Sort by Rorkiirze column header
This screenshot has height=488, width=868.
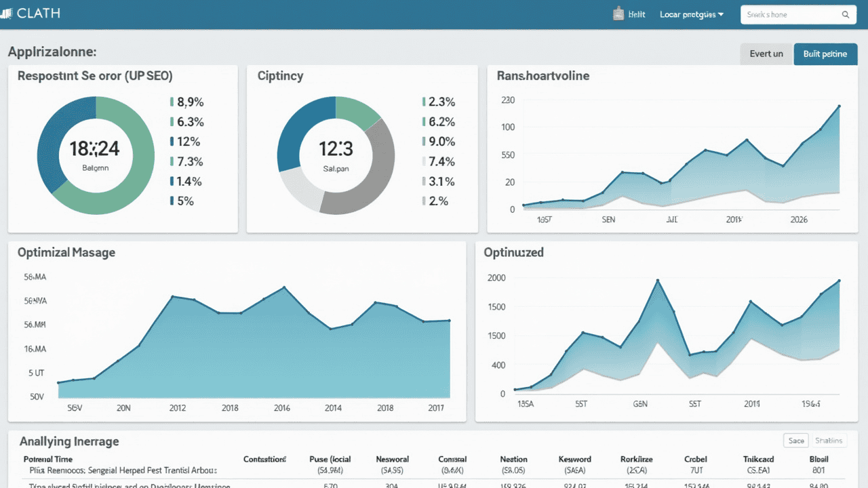637,460
